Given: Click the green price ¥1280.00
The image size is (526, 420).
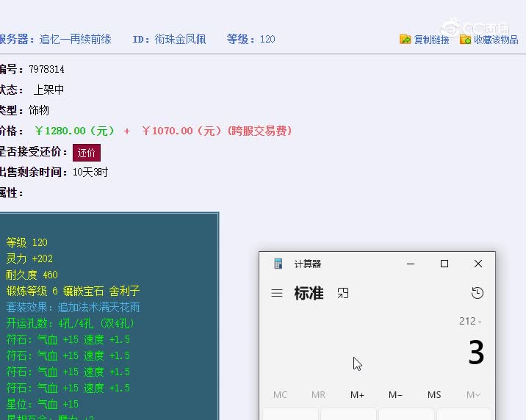Looking at the screenshot, I should [x=74, y=131].
